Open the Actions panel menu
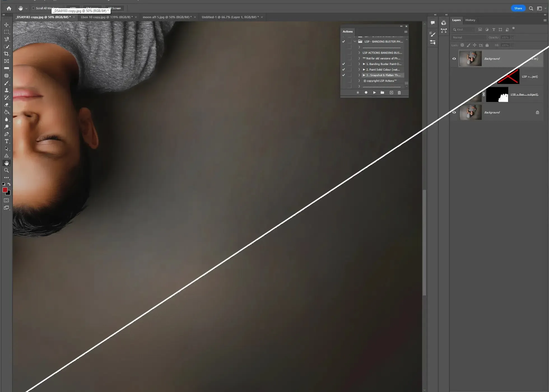The height and width of the screenshot is (392, 549). pos(406,32)
